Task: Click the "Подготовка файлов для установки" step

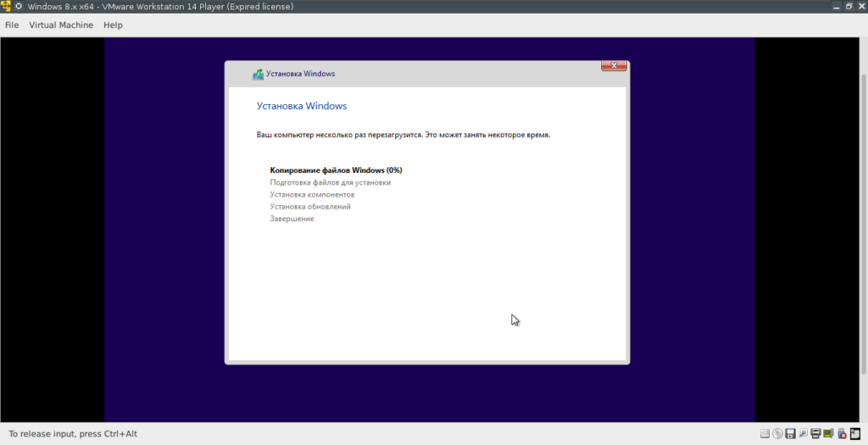Action: coord(330,182)
